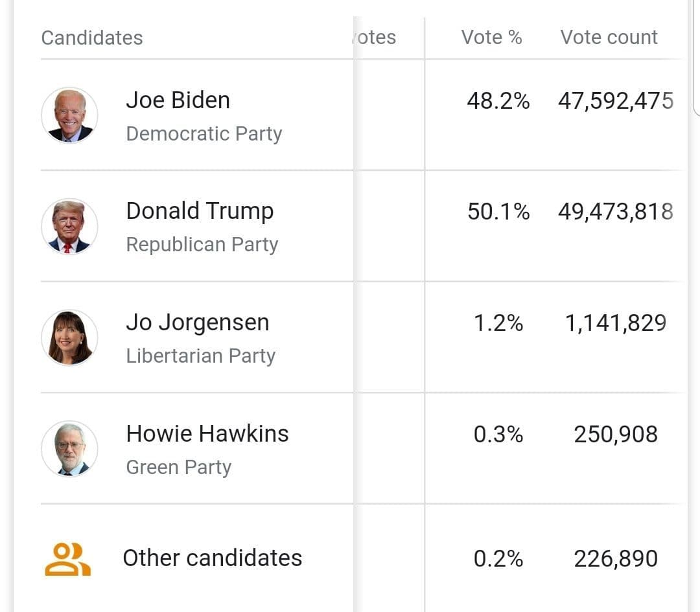Select the Jo Jorgensen name
This screenshot has height=612, width=700.
(x=197, y=323)
